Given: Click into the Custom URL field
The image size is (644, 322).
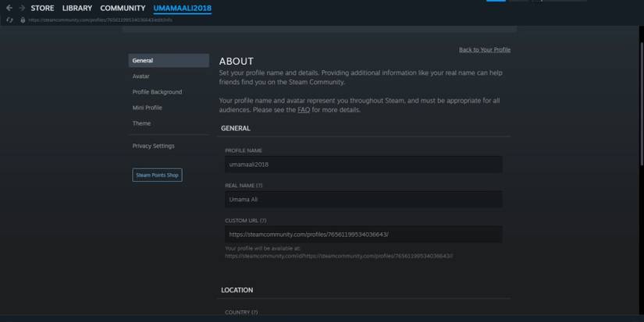Looking at the screenshot, I should [x=364, y=234].
